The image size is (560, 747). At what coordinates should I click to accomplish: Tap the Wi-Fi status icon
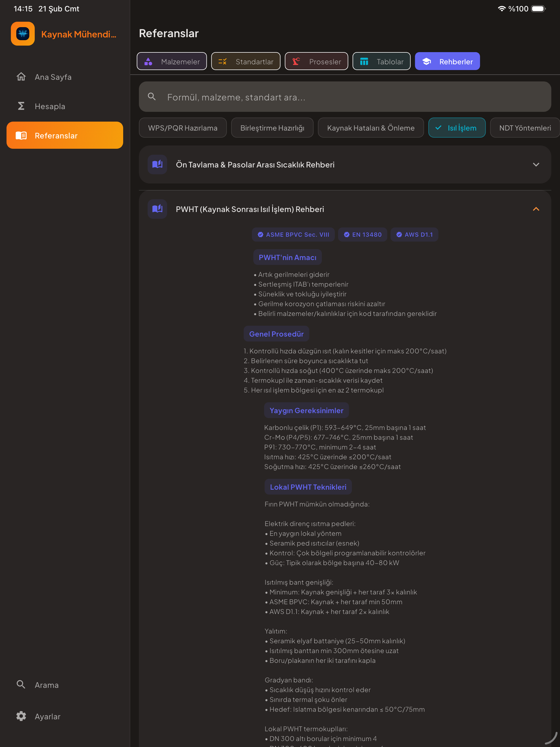(x=502, y=9)
